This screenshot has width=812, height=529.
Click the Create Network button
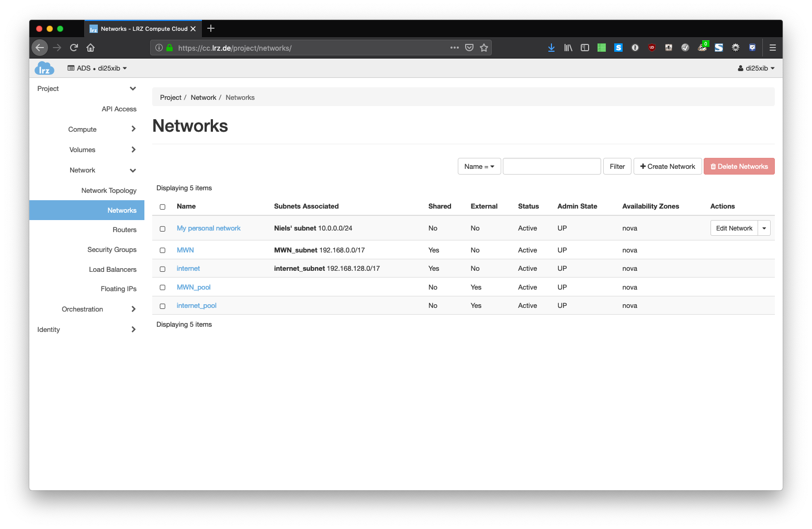click(x=667, y=167)
